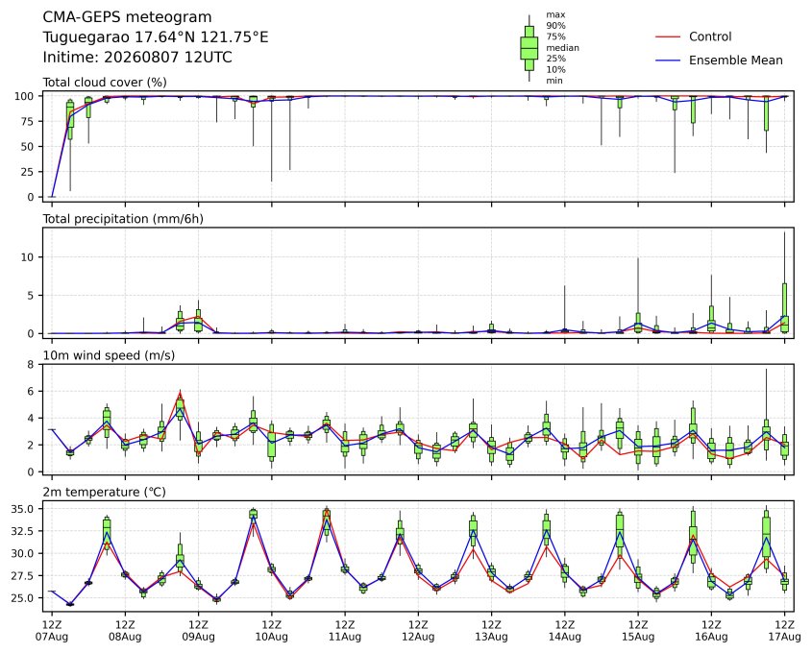Click the 'Total precipitation (mm/6h)' panel title
Screen dimensions: 812x653
123,219
